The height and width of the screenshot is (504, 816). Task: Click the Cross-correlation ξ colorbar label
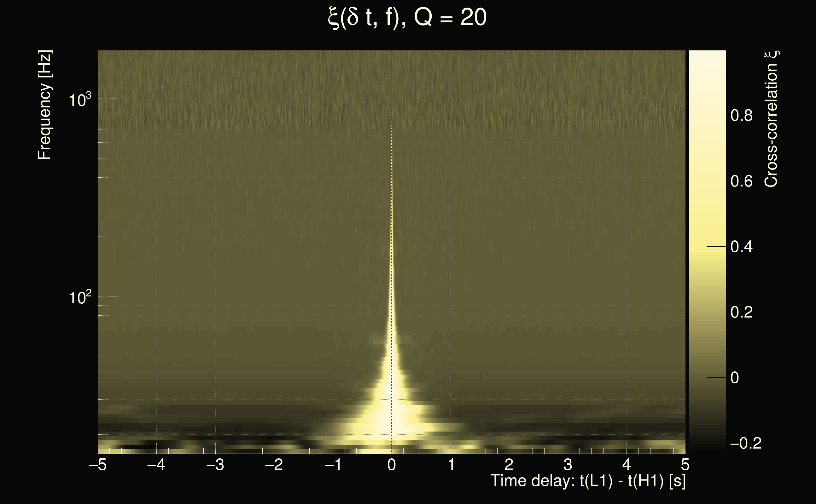771,119
